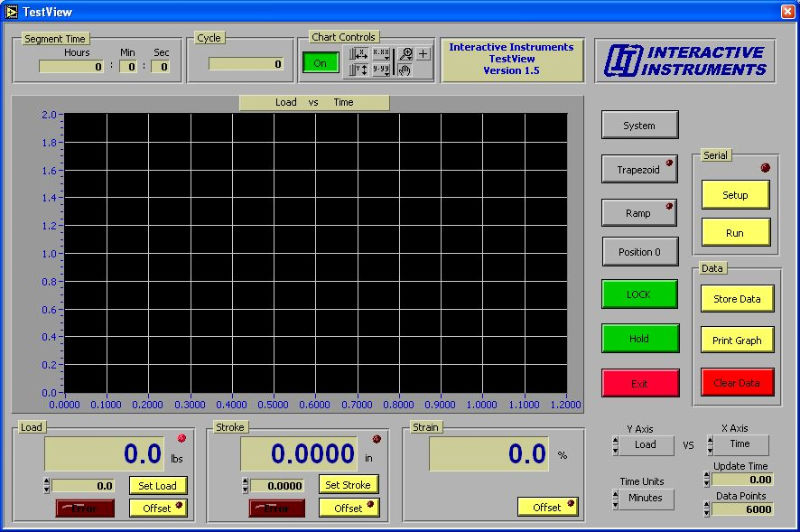Select the chart zoom magnifier tool

pyautogui.click(x=405, y=54)
